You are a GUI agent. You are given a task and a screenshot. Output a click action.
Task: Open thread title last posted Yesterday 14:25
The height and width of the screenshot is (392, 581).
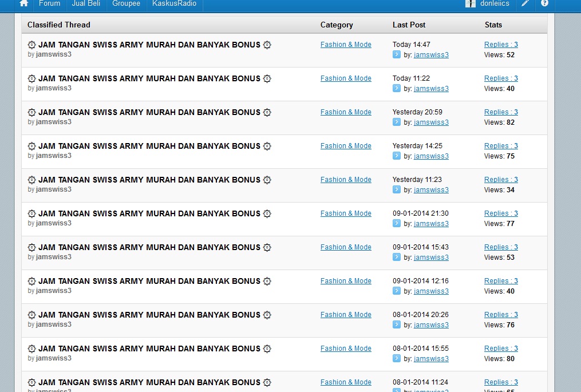point(149,146)
